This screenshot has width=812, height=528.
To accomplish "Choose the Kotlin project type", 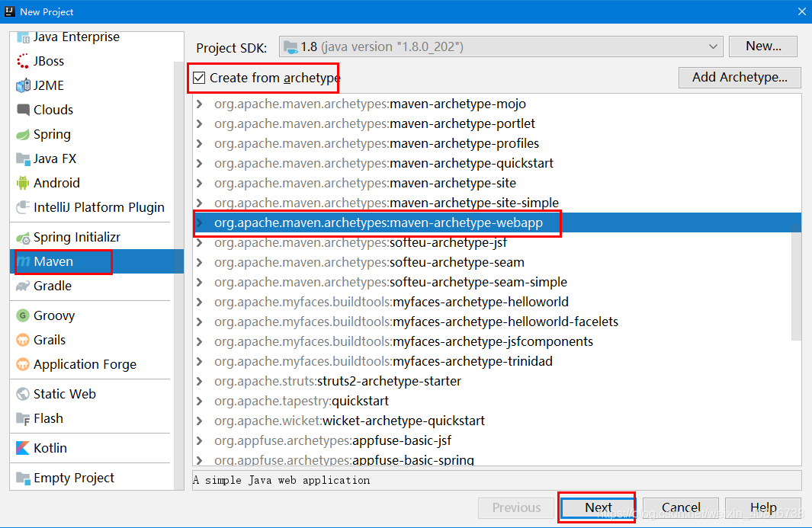I will coord(50,448).
